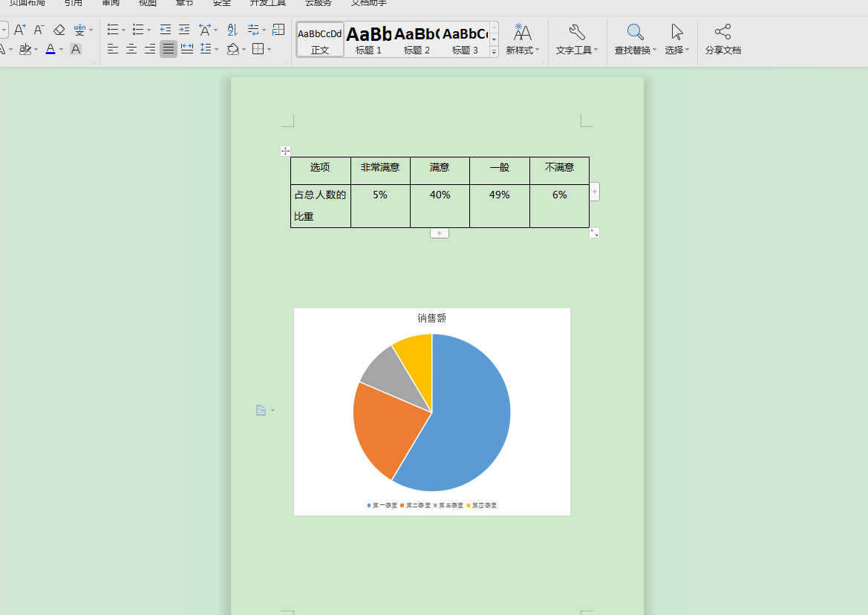Click the add column plus button beside the table

pos(595,192)
